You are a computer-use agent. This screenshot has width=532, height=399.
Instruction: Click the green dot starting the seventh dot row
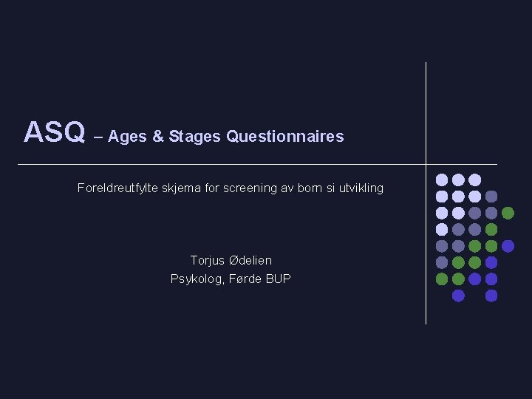[x=442, y=279]
